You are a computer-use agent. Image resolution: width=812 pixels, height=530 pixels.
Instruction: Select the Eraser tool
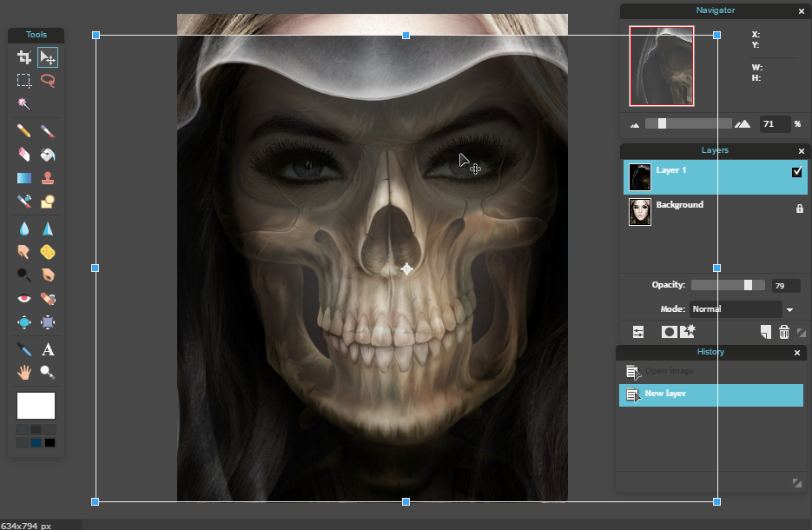click(x=23, y=155)
